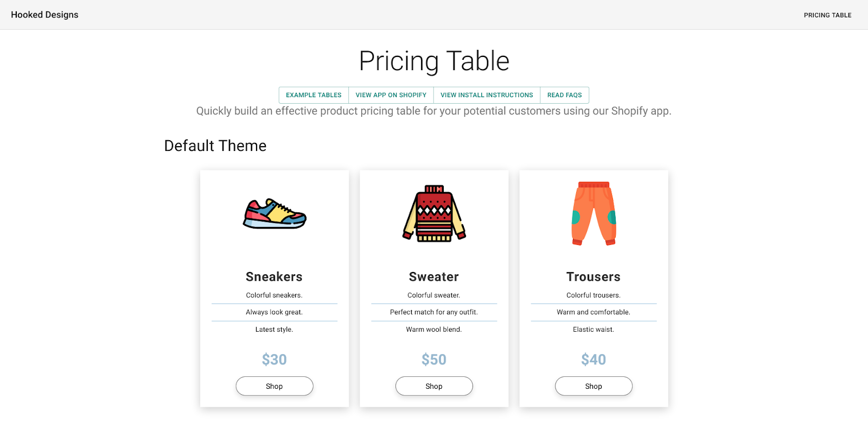Select the $30 sneakers price

pyautogui.click(x=274, y=359)
